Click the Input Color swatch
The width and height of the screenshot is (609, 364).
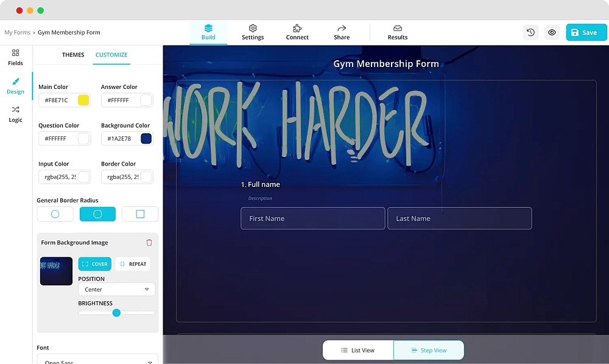pyautogui.click(x=83, y=177)
